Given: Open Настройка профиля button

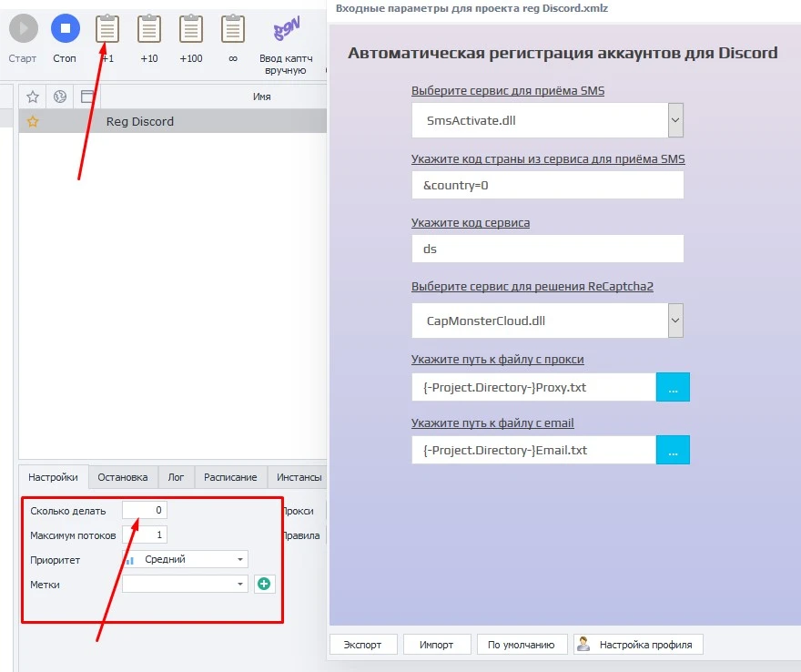Looking at the screenshot, I should [639, 645].
